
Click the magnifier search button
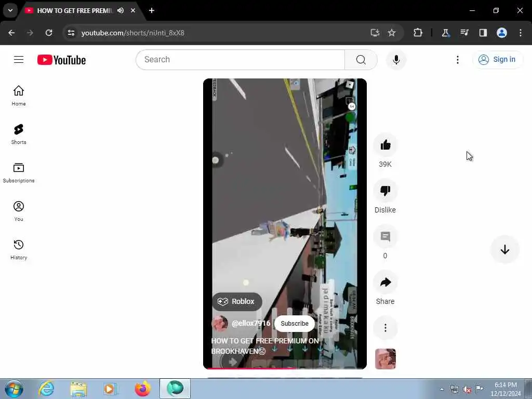coord(361,60)
